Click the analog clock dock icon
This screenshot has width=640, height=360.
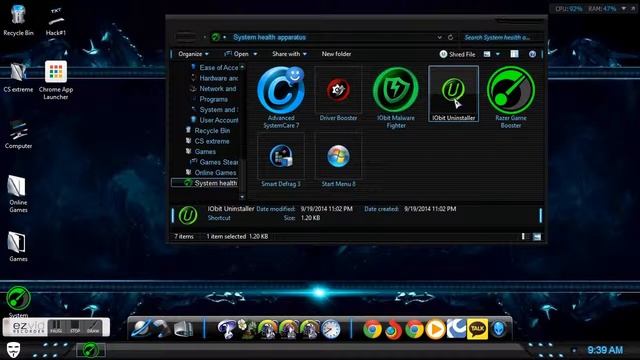(331, 329)
